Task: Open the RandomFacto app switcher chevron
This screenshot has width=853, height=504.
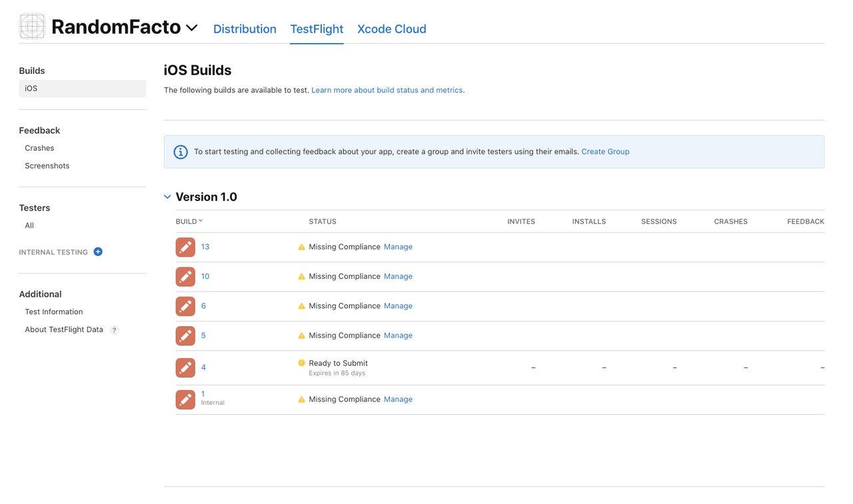Action: point(192,28)
